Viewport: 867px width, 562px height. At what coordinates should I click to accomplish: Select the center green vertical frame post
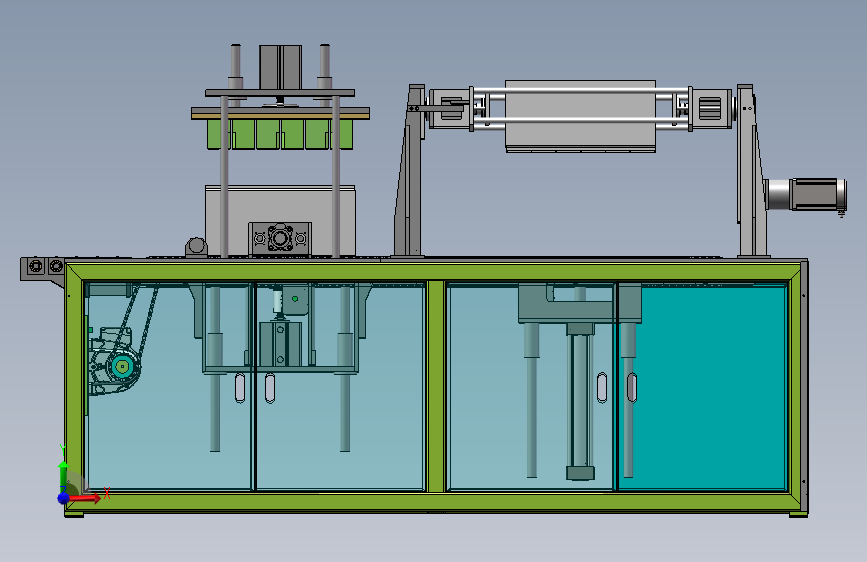coord(436,386)
